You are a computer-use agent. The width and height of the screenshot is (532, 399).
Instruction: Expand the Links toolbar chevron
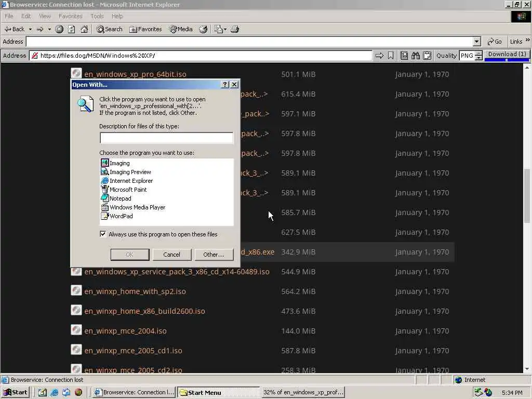528,41
